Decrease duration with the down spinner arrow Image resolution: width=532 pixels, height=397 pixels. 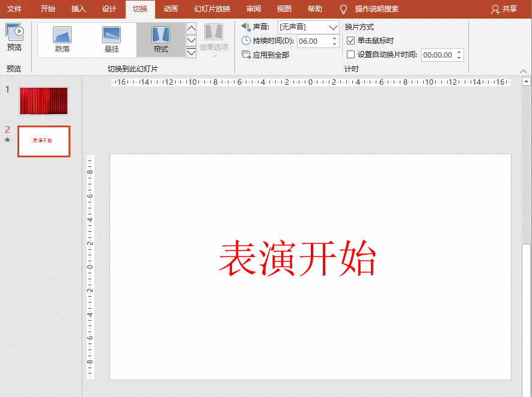(335, 44)
